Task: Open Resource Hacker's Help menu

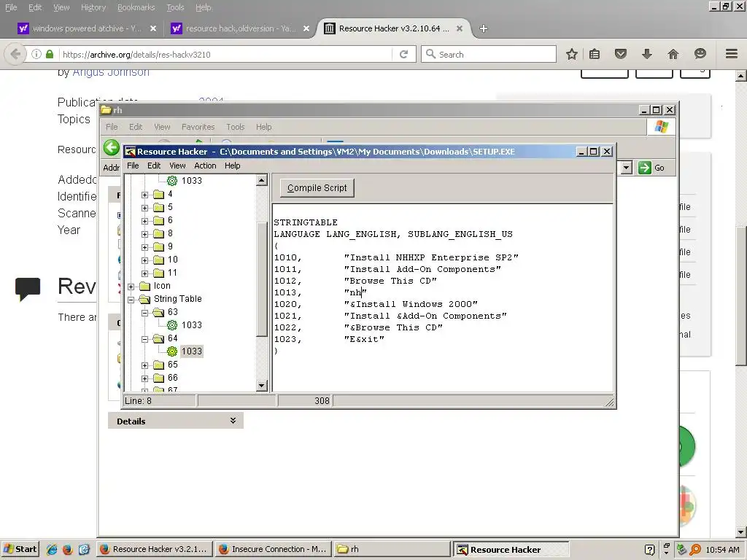Action: (x=233, y=166)
